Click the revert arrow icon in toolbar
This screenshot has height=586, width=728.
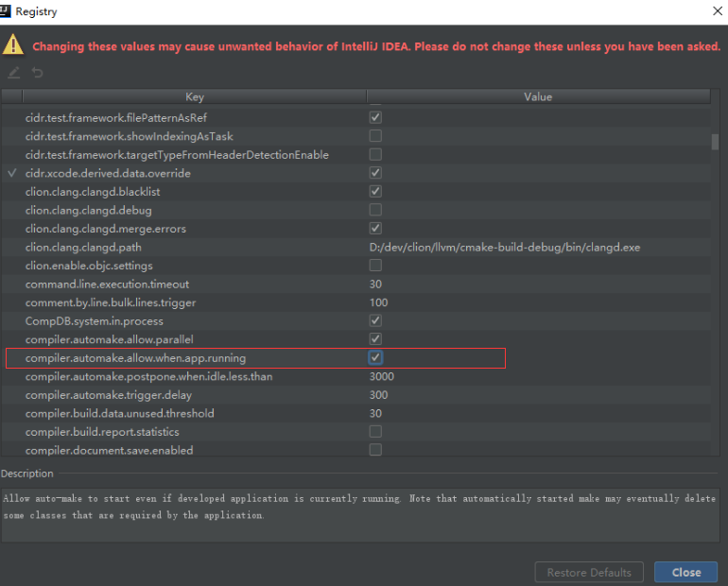click(x=38, y=73)
